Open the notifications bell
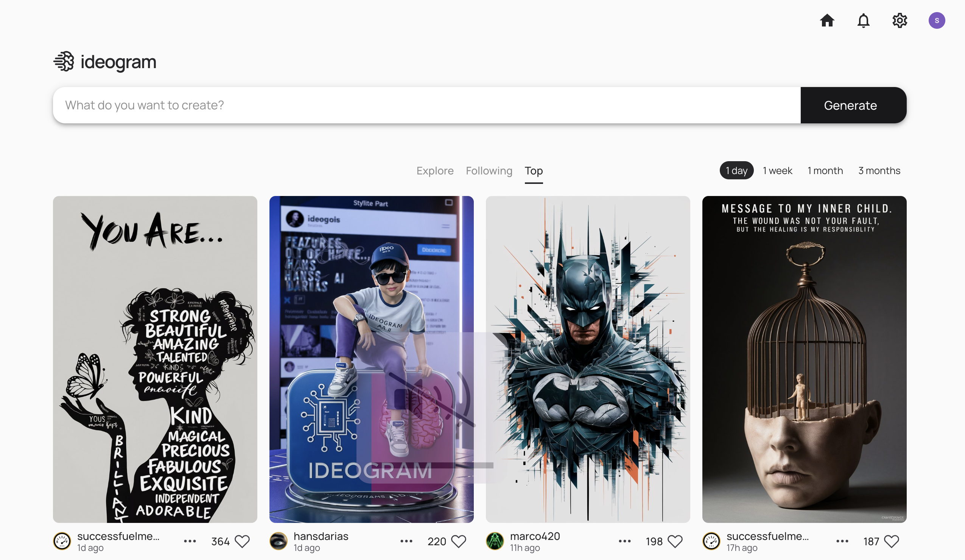Viewport: 965px width, 560px height. (863, 20)
